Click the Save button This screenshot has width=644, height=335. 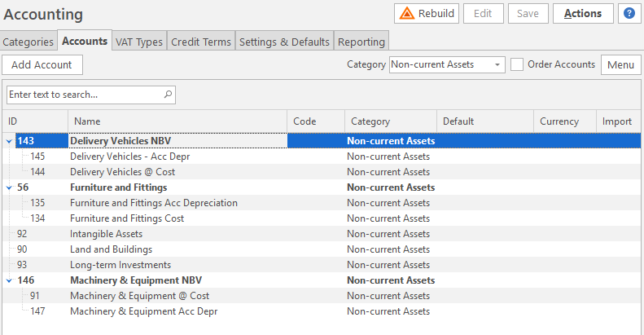click(528, 14)
